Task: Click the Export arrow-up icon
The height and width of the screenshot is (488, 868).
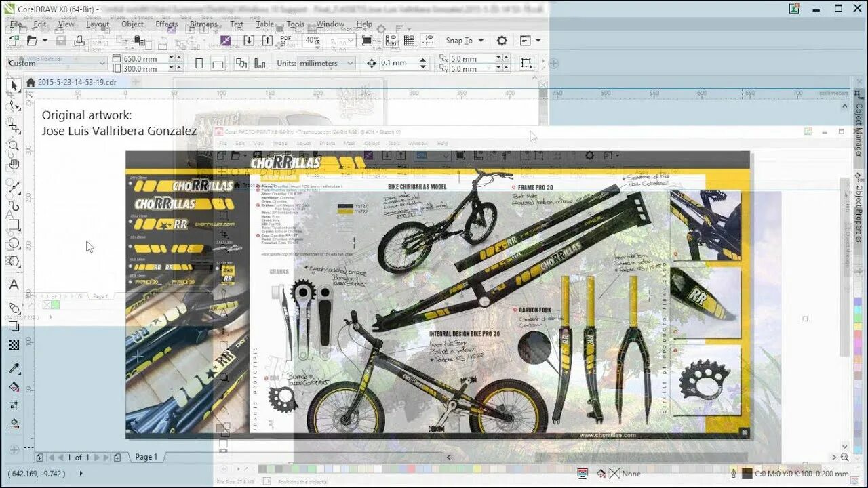Action: (x=267, y=41)
